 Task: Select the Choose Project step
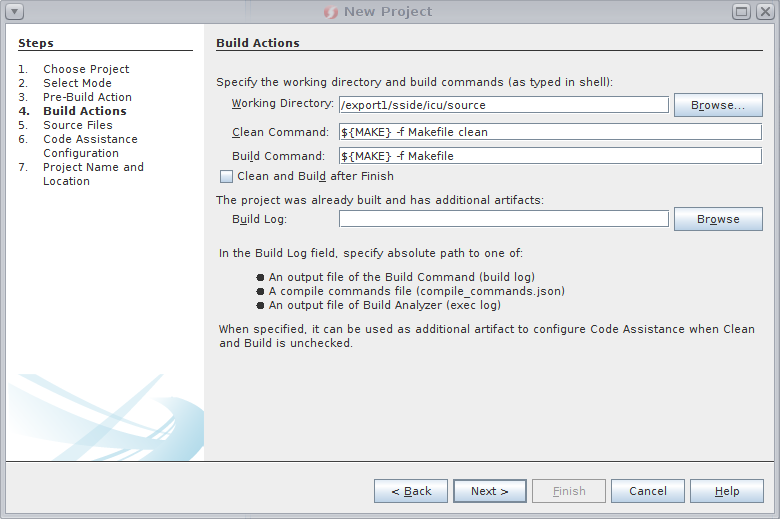86,69
